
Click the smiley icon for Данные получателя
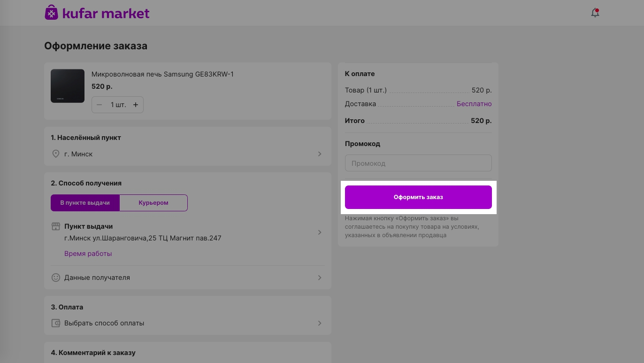[55, 278]
